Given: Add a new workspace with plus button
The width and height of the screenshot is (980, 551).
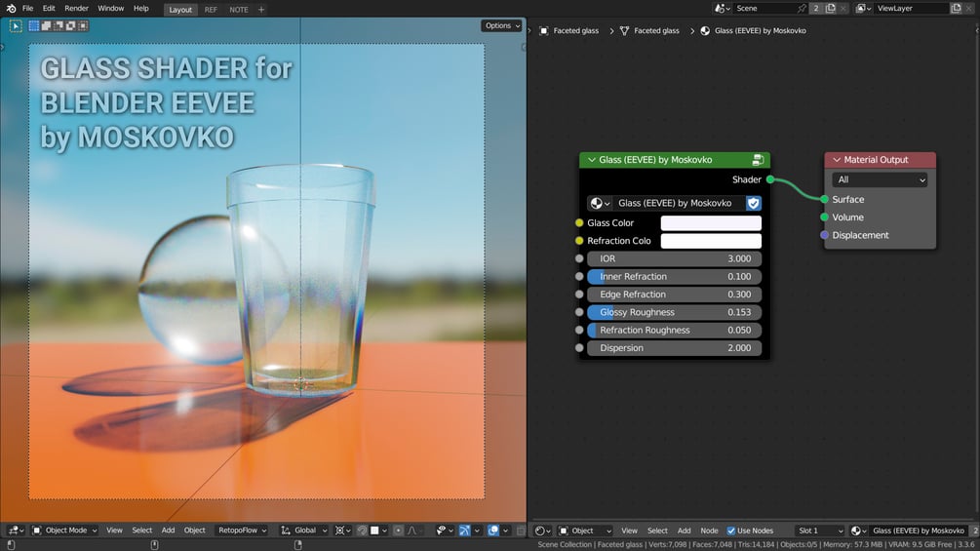Looking at the screenshot, I should [261, 10].
